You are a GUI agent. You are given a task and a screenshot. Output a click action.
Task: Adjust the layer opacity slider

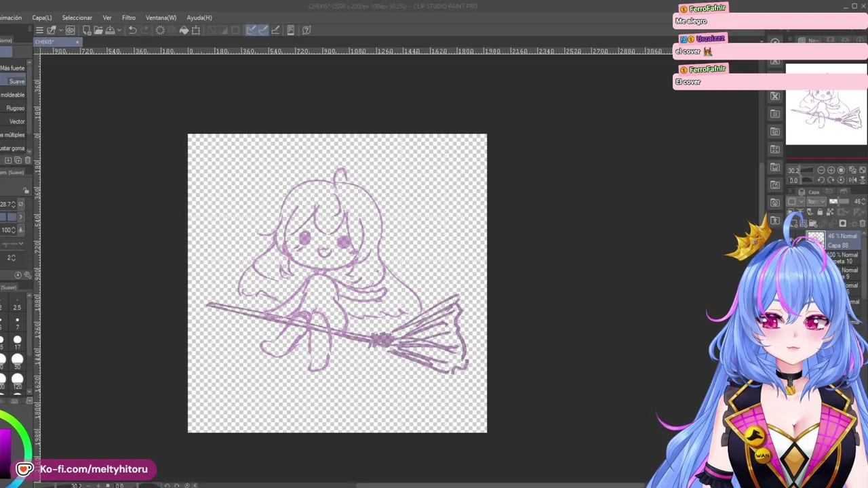click(839, 201)
